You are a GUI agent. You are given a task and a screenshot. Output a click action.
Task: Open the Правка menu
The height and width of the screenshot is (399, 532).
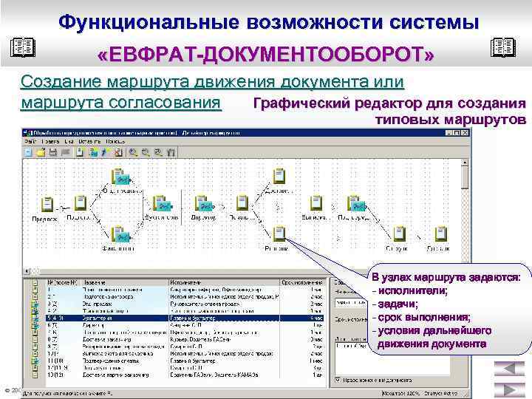point(50,141)
